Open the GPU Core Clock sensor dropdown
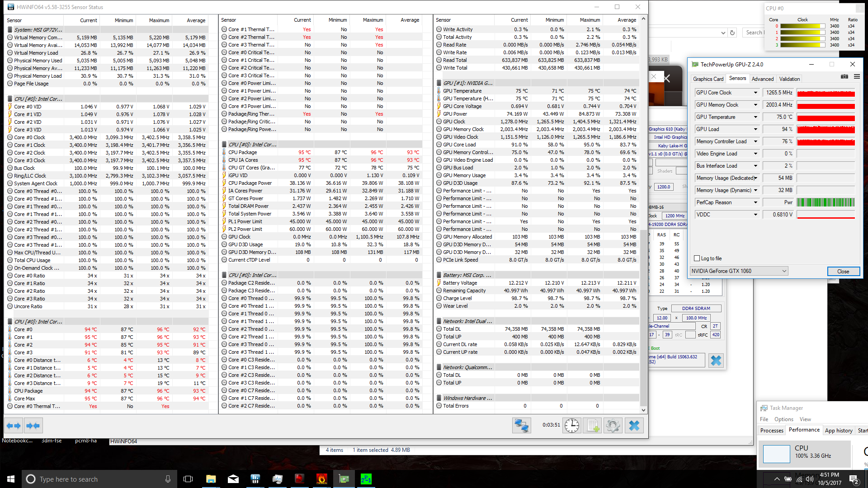The width and height of the screenshot is (868, 488). (755, 93)
